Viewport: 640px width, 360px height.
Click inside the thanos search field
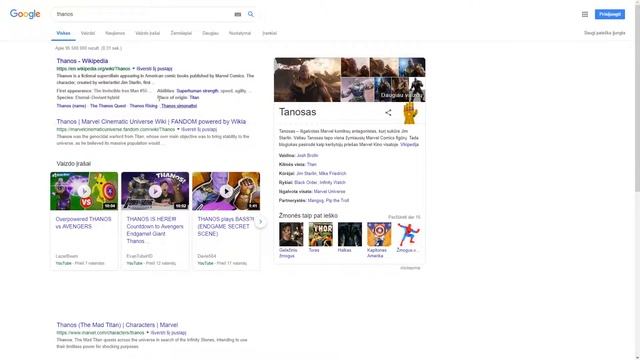tap(143, 14)
